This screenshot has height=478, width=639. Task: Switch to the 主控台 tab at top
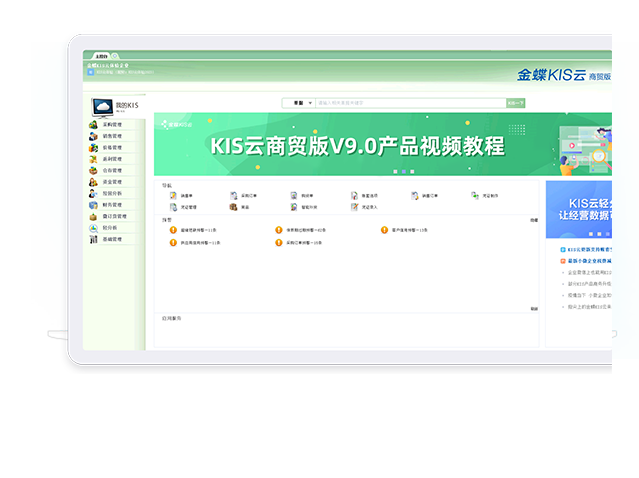point(101,56)
